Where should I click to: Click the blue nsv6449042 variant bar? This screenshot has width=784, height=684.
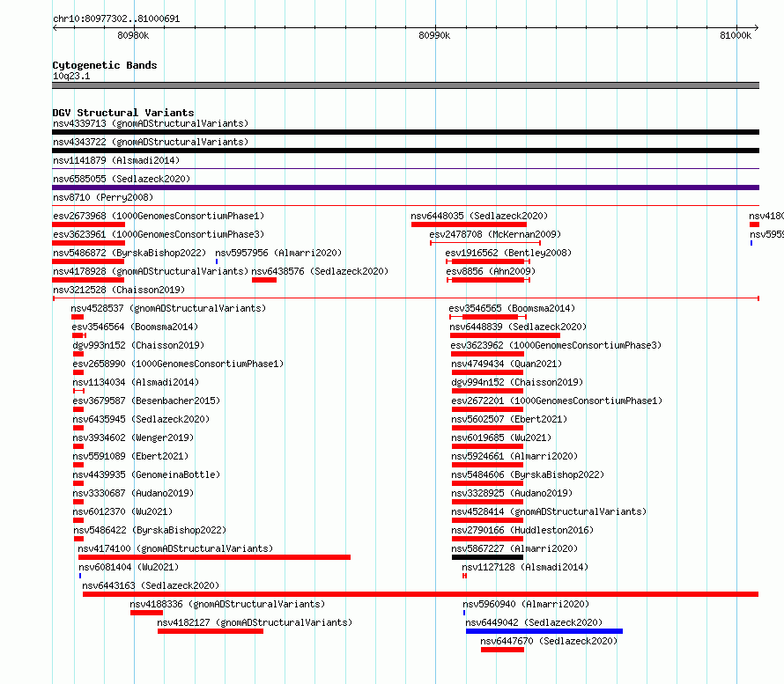click(544, 631)
